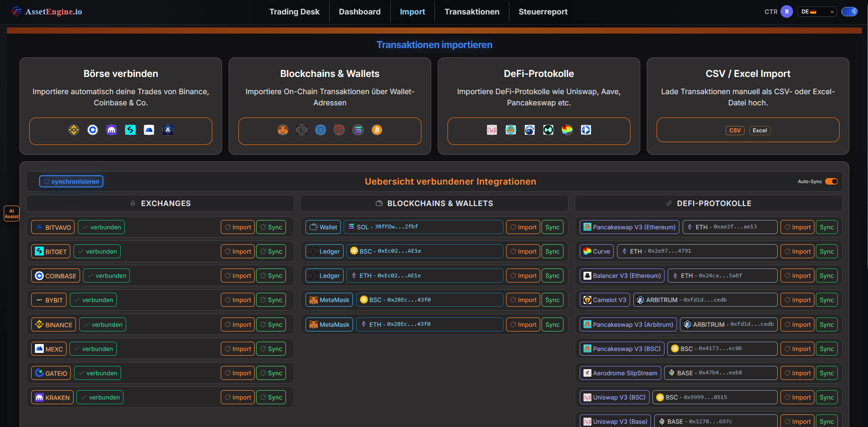Sync the BYBIT exchange
This screenshot has height=427, width=868.
coord(271,300)
